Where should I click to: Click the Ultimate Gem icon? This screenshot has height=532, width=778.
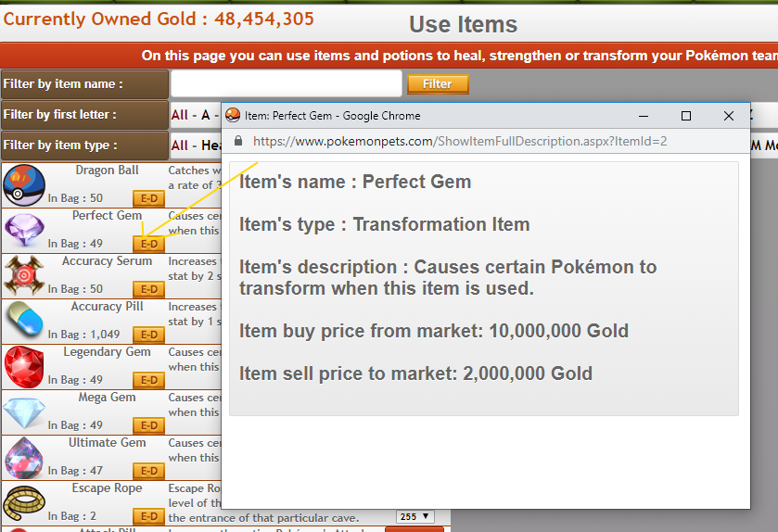click(23, 457)
